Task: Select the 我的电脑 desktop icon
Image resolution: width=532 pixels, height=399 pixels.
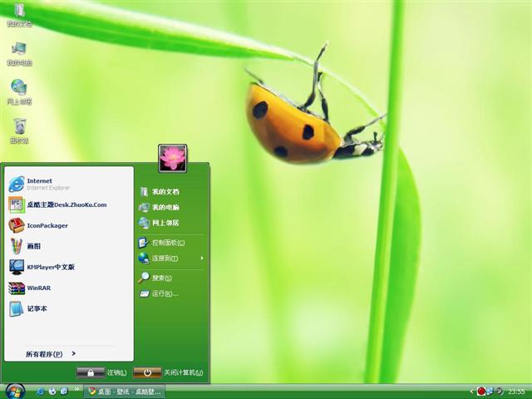Action: pyautogui.click(x=19, y=53)
